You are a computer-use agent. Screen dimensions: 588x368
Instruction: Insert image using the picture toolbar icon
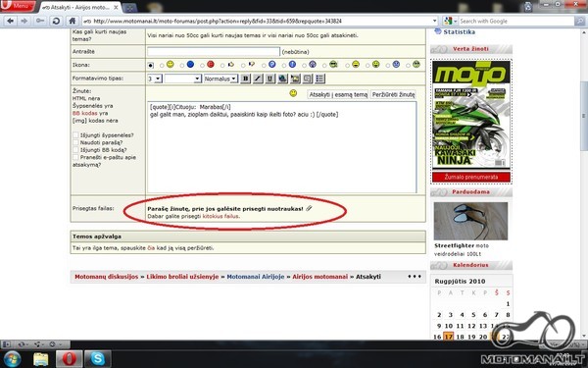point(295,79)
